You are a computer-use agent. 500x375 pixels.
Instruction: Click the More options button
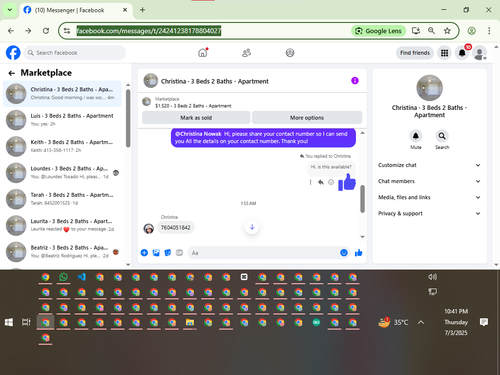(307, 118)
